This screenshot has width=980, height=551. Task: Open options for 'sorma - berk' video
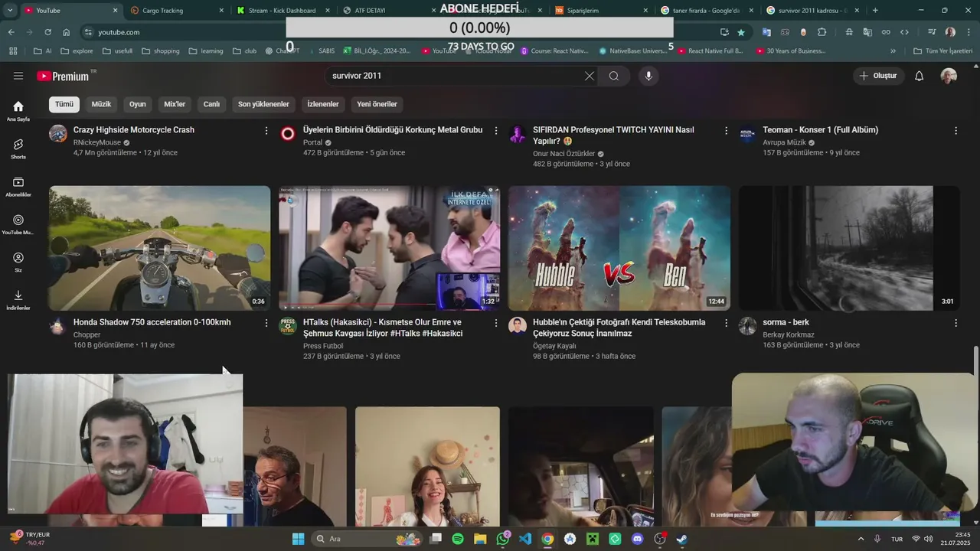955,323
